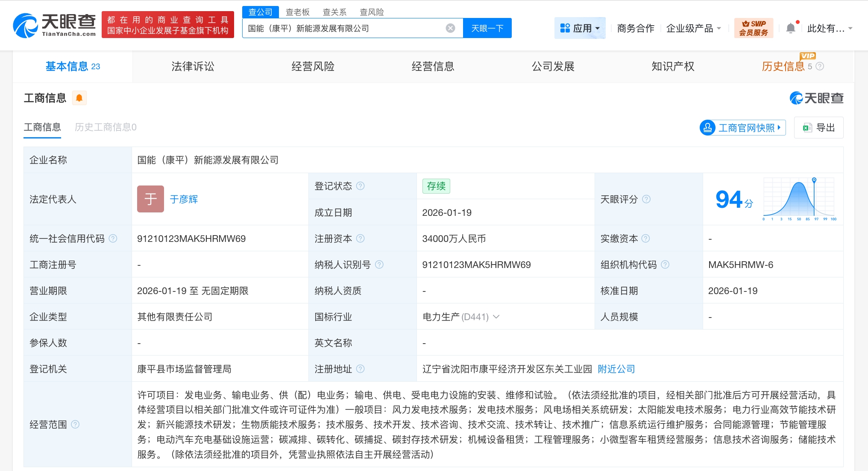This screenshot has width=868, height=471.
Task: Open the 此处有 account menu
Action: (x=827, y=27)
